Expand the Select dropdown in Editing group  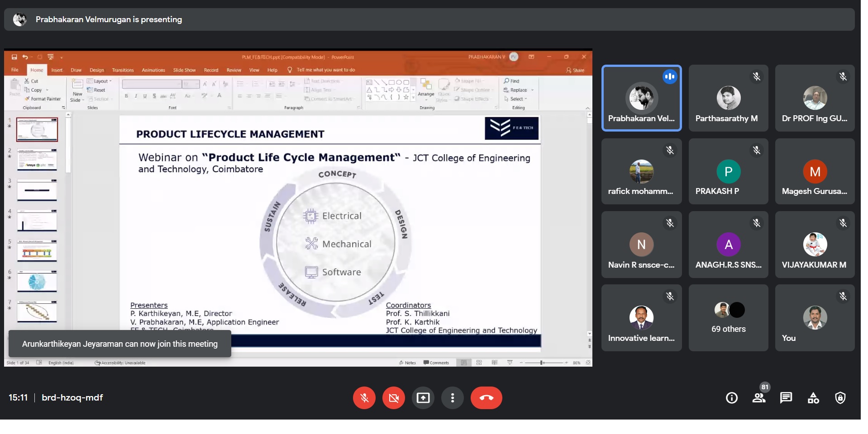(518, 99)
